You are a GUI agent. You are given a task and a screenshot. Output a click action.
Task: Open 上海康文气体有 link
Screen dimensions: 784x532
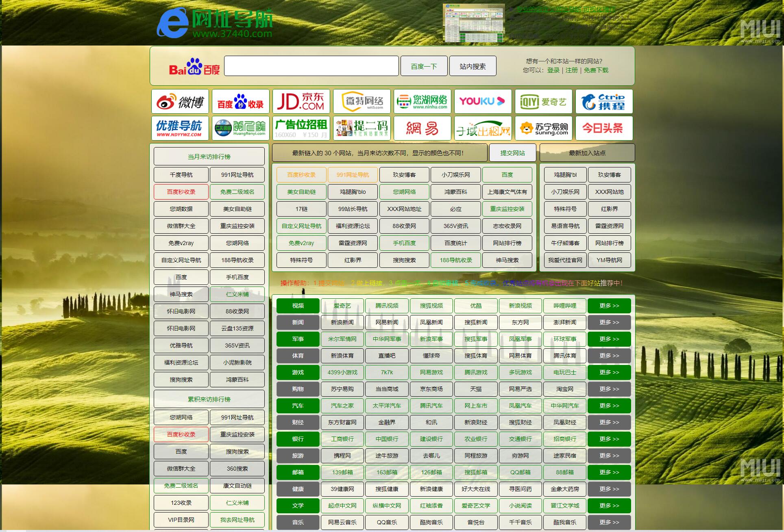(507, 192)
